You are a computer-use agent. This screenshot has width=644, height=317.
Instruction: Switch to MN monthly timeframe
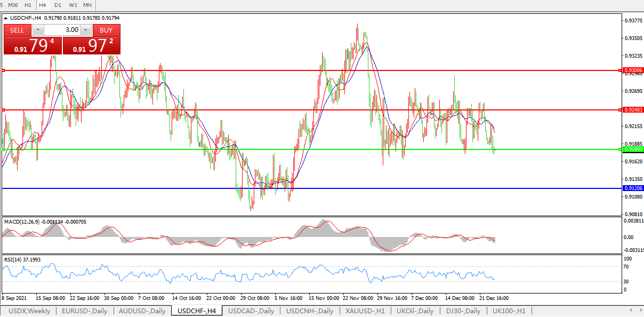click(87, 5)
